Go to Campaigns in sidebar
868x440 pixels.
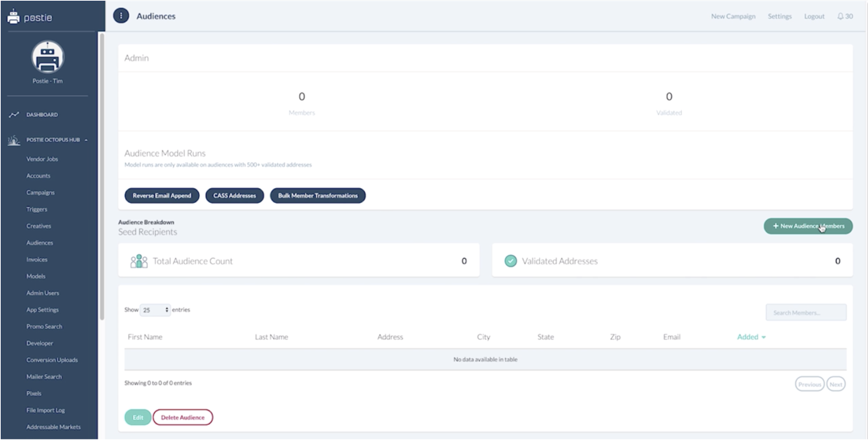[x=40, y=192]
